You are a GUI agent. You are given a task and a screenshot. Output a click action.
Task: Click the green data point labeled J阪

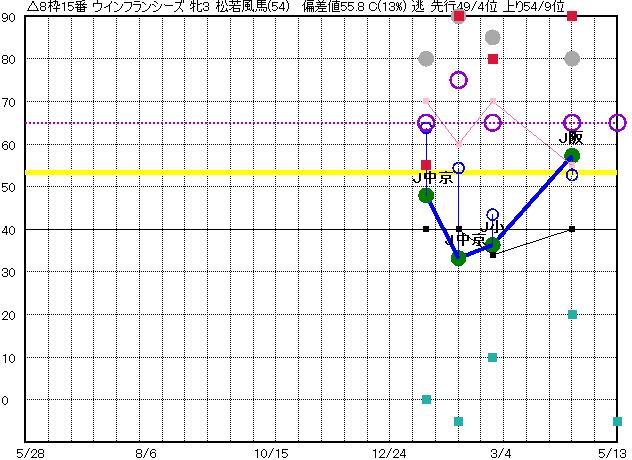click(572, 156)
